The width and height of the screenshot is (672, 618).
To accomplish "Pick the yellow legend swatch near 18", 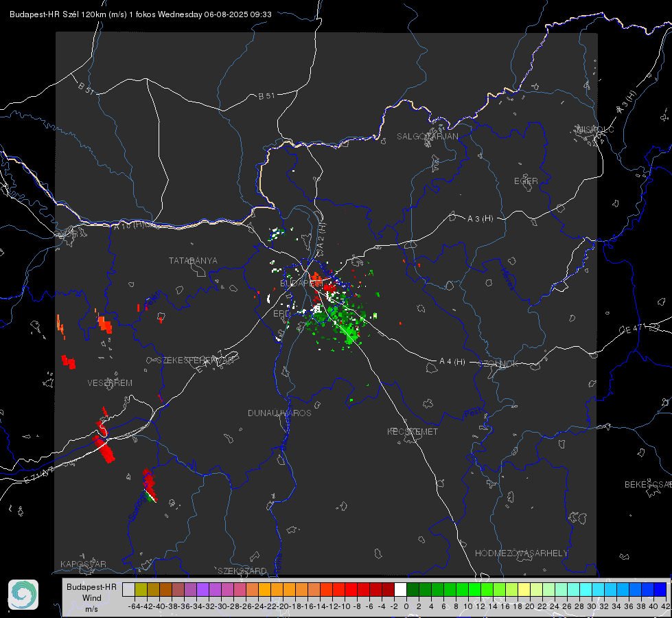I will coord(524,589).
